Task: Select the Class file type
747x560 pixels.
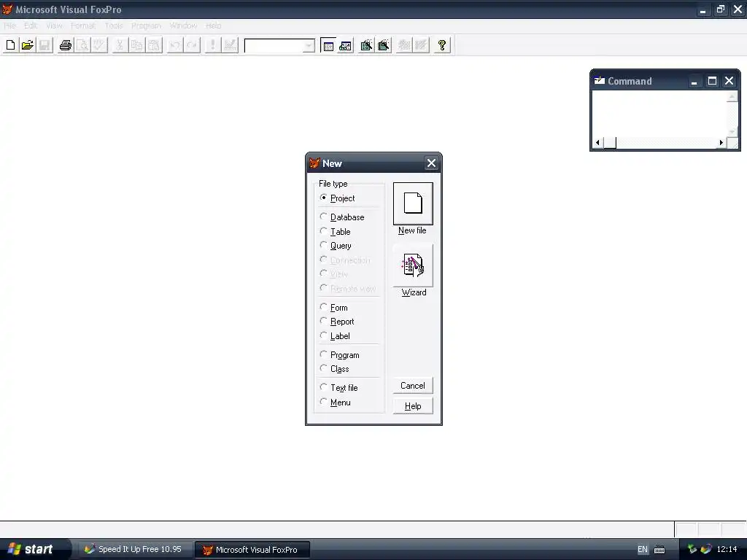Action: pyautogui.click(x=334, y=369)
